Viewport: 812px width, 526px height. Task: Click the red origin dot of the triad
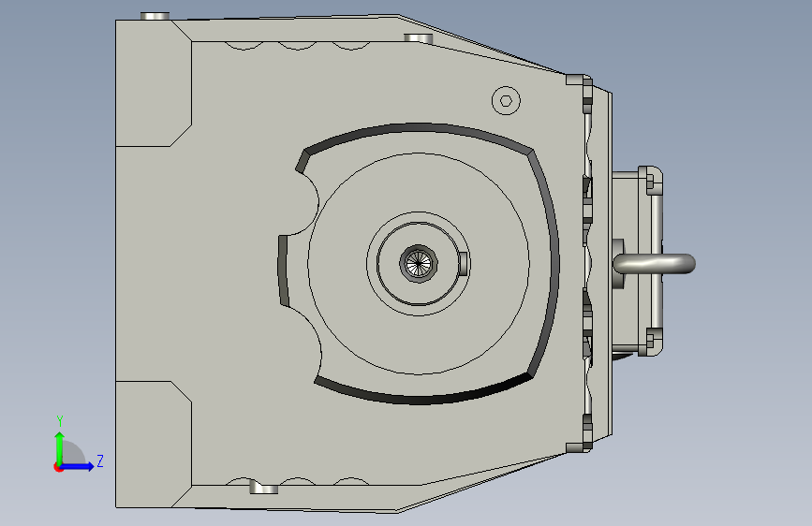pos(58,467)
